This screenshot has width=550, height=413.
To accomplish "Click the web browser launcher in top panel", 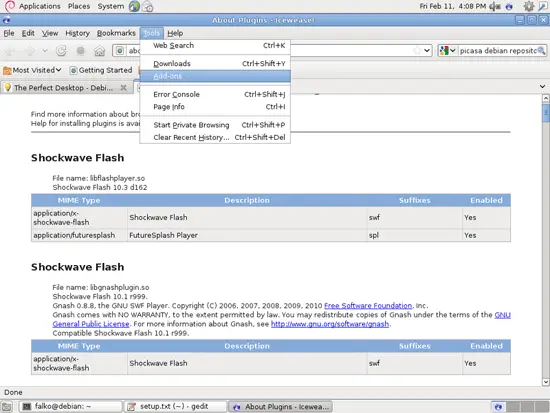I will (x=134, y=6).
